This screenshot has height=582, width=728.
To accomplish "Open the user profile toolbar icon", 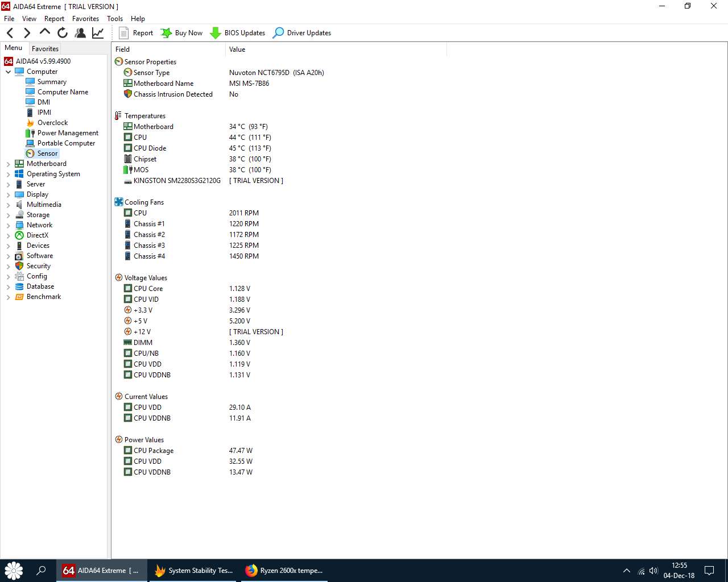I will point(80,33).
